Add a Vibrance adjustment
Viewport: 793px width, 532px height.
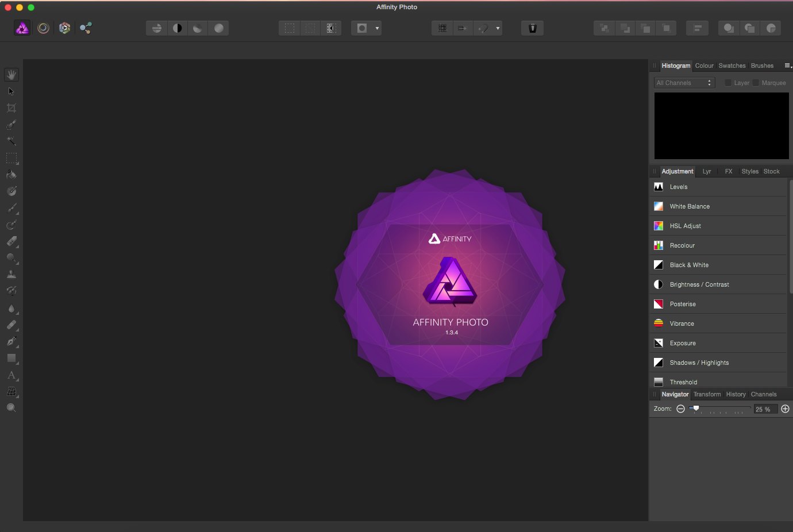[x=718, y=323]
